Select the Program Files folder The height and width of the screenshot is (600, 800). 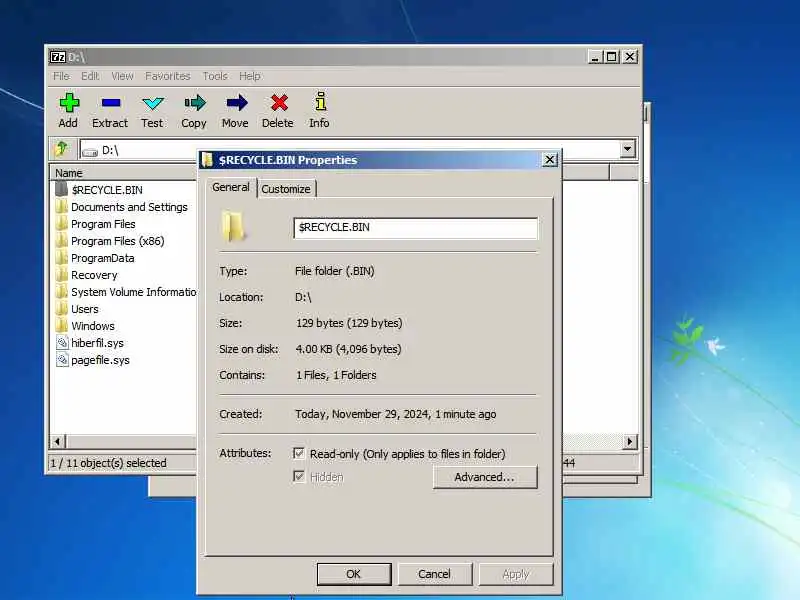coord(103,224)
